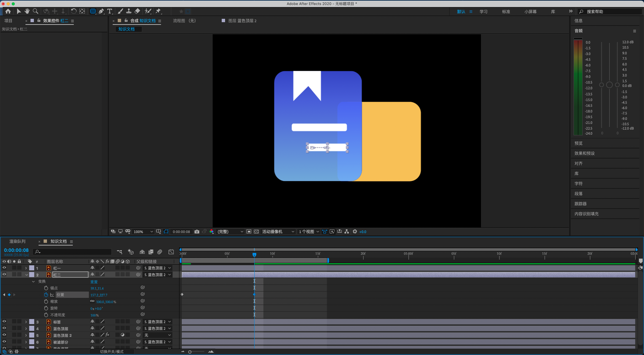Open the 字符 character panel
Image resolution: width=644 pixels, height=355 pixels.
click(578, 184)
